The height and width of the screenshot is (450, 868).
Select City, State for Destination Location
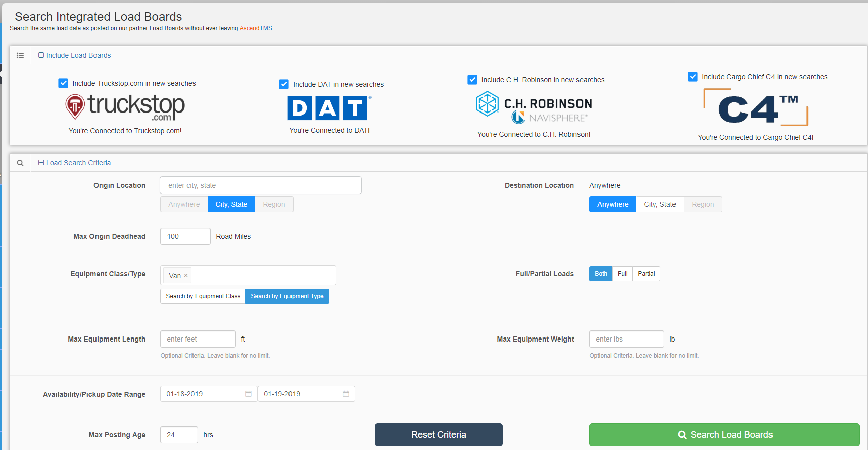(x=659, y=204)
